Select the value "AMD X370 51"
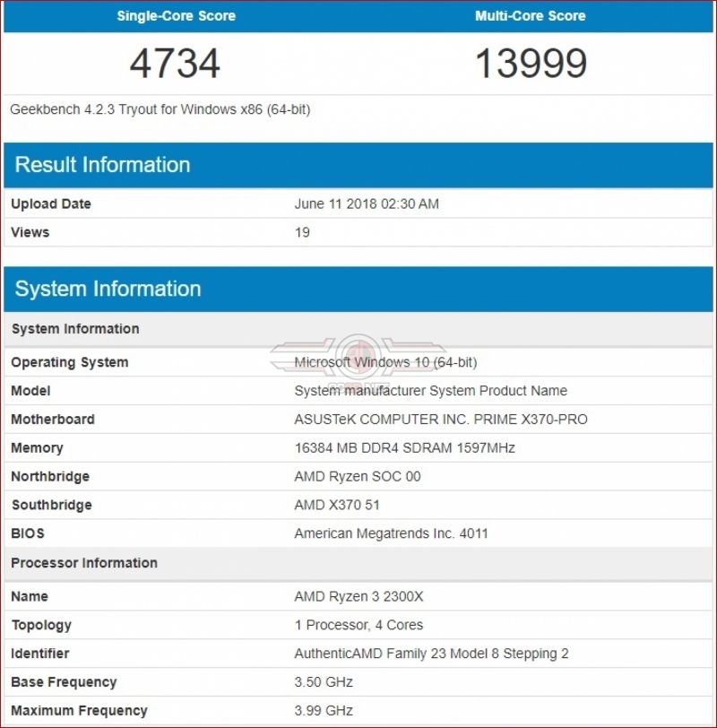The width and height of the screenshot is (717, 728). [337, 505]
